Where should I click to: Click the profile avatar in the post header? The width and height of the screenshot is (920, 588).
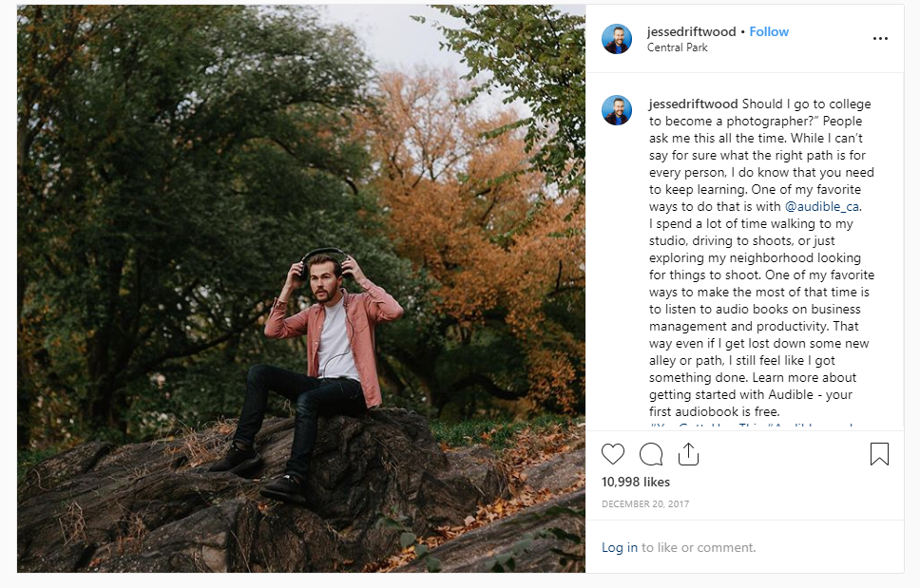coord(617,39)
